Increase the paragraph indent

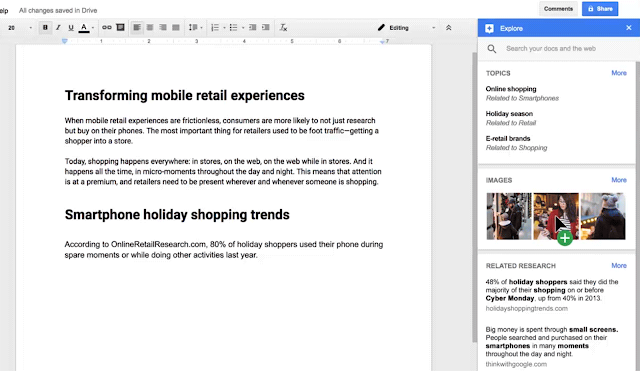(266, 27)
